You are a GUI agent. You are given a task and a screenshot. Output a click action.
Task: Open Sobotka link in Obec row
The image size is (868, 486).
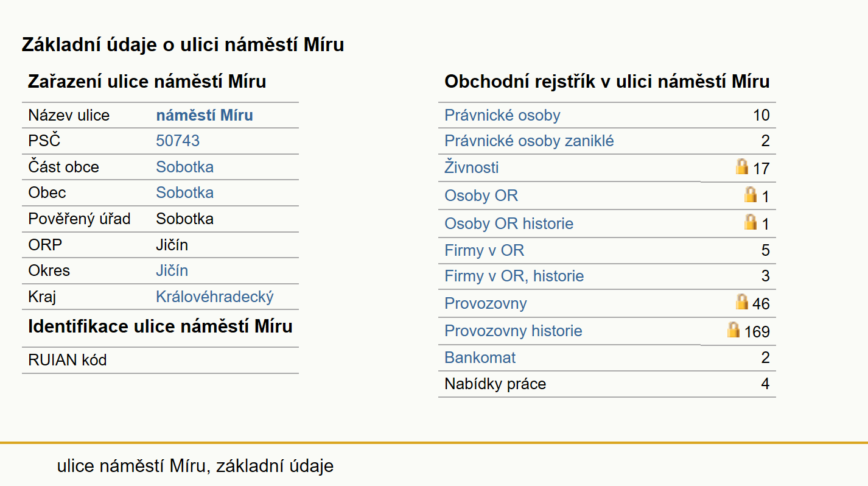pyautogui.click(x=185, y=192)
